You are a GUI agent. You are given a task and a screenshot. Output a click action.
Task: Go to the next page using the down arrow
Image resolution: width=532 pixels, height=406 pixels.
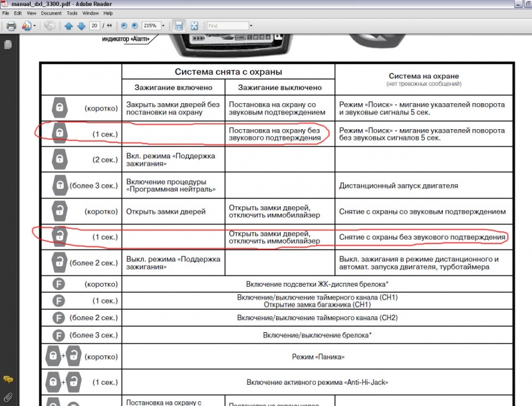pyautogui.click(x=81, y=26)
